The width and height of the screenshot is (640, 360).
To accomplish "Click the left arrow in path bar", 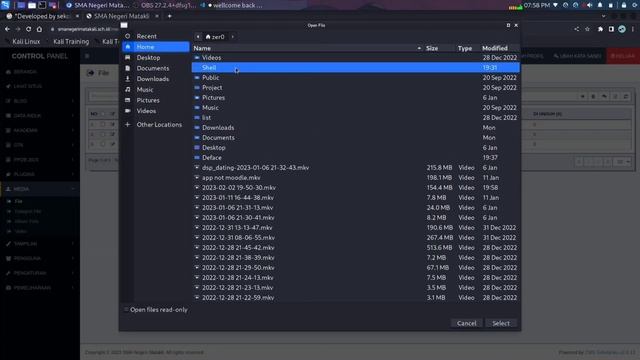I will pos(198,37).
